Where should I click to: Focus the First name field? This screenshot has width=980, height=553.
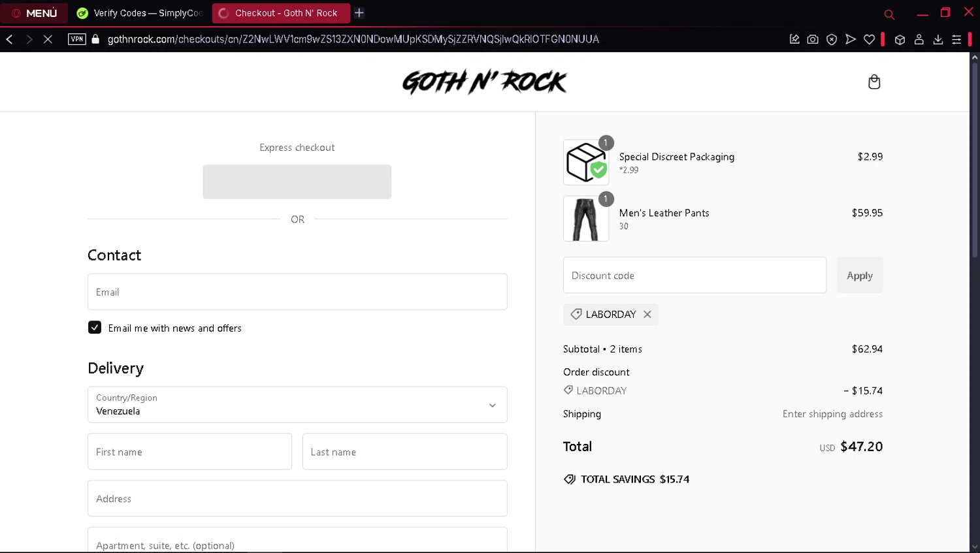190,452
